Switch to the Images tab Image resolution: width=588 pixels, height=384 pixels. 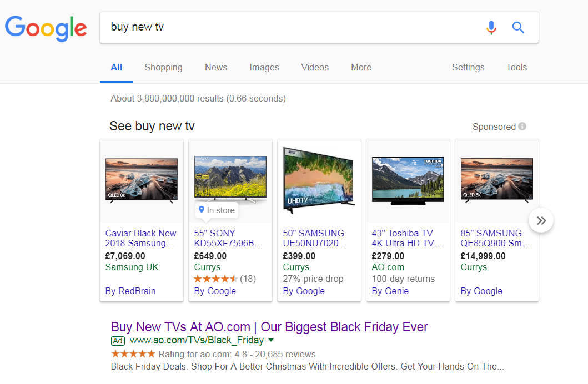click(264, 68)
